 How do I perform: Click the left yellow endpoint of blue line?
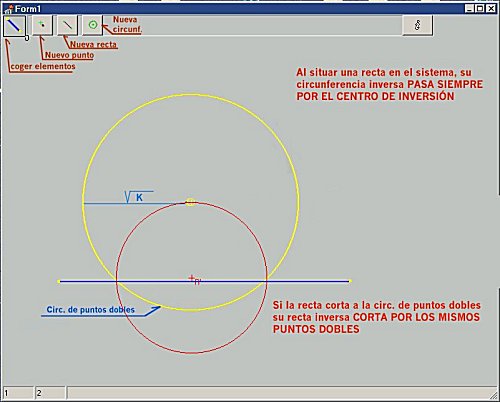coord(59,281)
